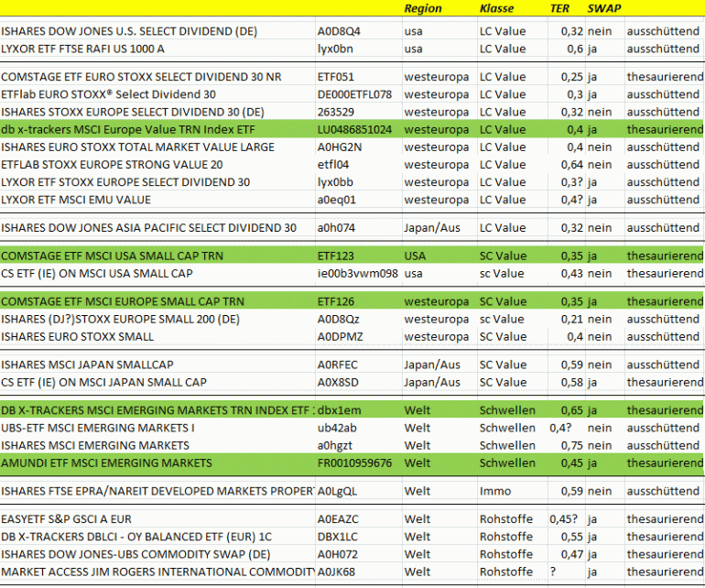The width and height of the screenshot is (705, 588).
Task: Click the 0,75 TER value
Action: point(572,445)
